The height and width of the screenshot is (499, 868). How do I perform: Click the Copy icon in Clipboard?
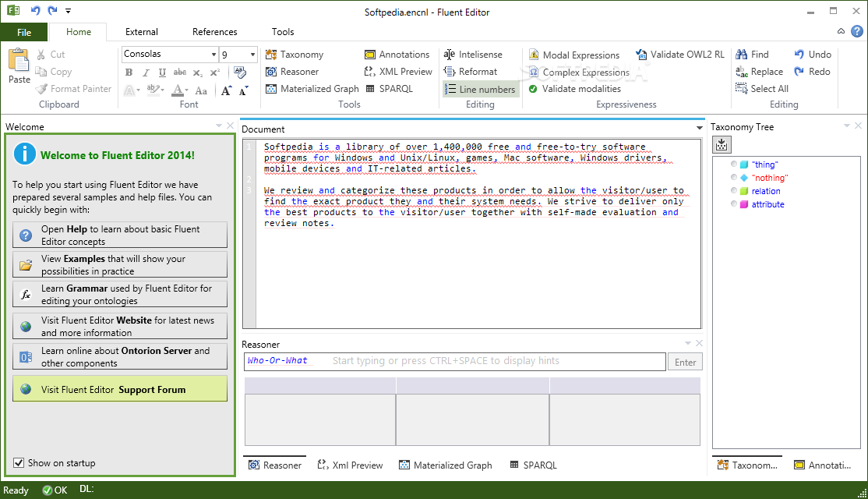tap(41, 72)
